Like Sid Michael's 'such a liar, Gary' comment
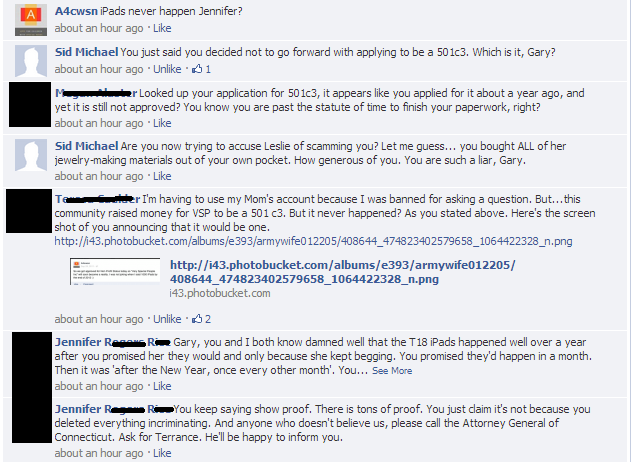Screen dimensions: 631x465 point(162,176)
